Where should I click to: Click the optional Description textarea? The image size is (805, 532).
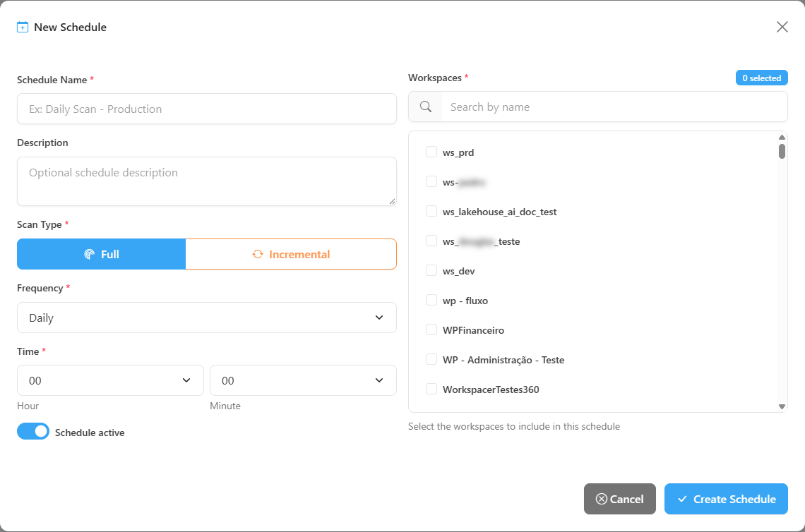pyautogui.click(x=207, y=181)
